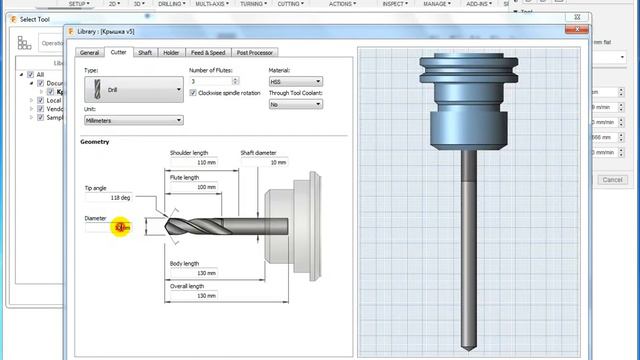Open the DRILLING menu
640x360 pixels.
[171, 4]
